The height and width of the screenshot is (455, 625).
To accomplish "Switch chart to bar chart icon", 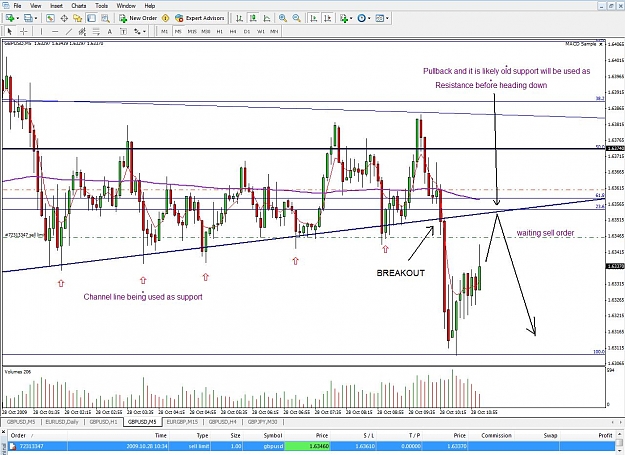I will click(x=239, y=18).
